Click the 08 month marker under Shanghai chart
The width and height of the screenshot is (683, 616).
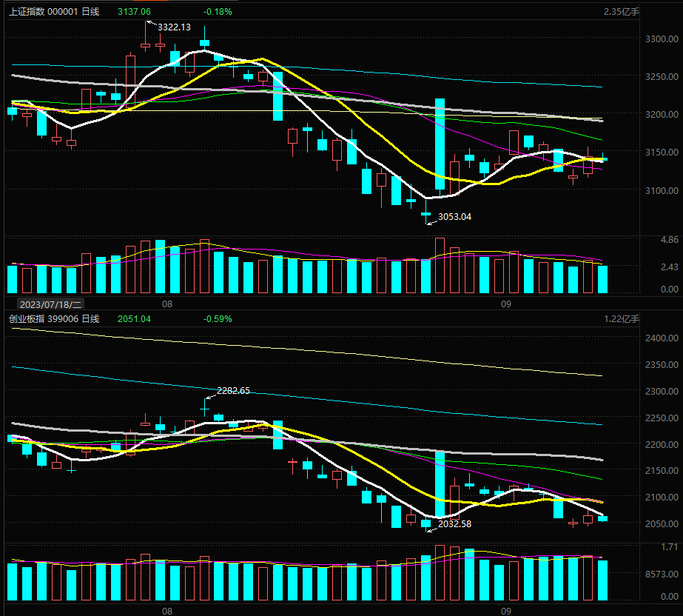coord(167,304)
